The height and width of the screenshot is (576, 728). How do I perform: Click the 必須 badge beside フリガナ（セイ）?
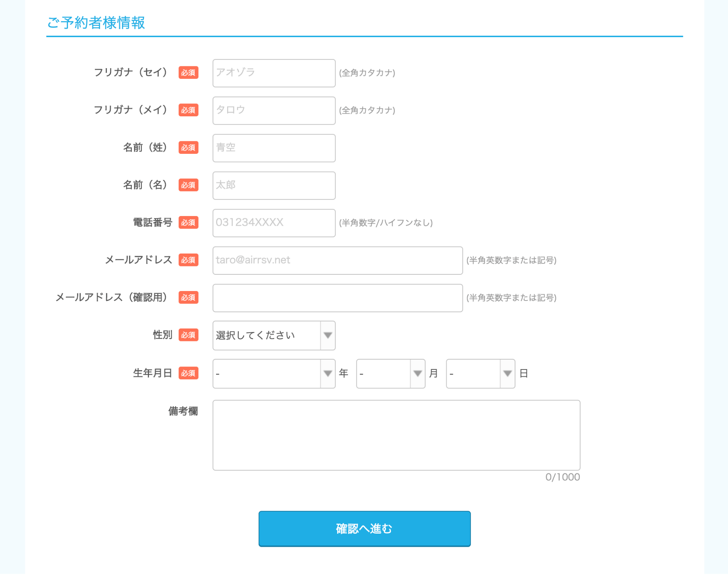188,73
